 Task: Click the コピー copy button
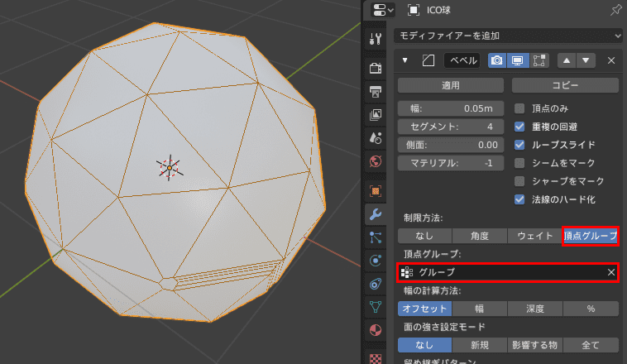pyautogui.click(x=565, y=85)
